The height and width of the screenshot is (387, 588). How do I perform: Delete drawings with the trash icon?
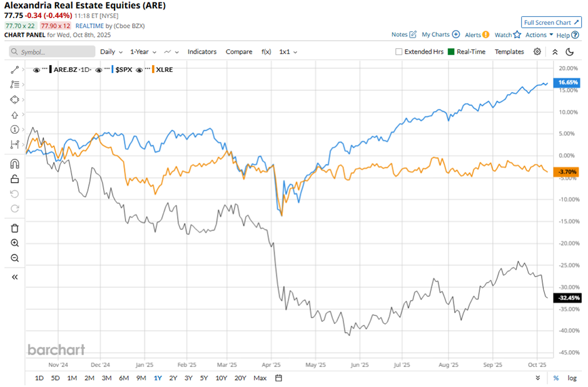(14, 228)
